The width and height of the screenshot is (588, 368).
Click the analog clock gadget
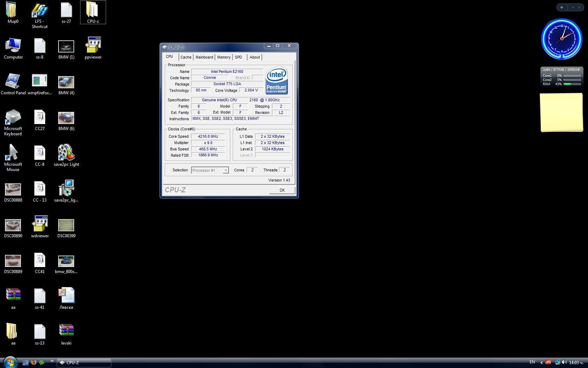click(562, 39)
